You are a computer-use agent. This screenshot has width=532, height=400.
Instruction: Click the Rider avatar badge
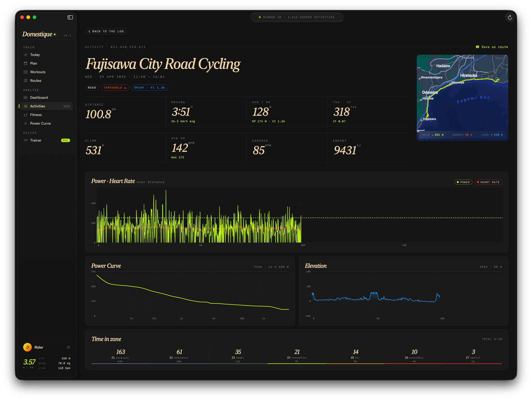pos(27,347)
